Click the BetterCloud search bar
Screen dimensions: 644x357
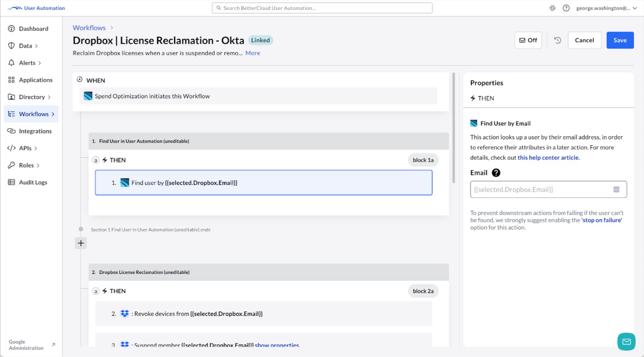click(322, 8)
